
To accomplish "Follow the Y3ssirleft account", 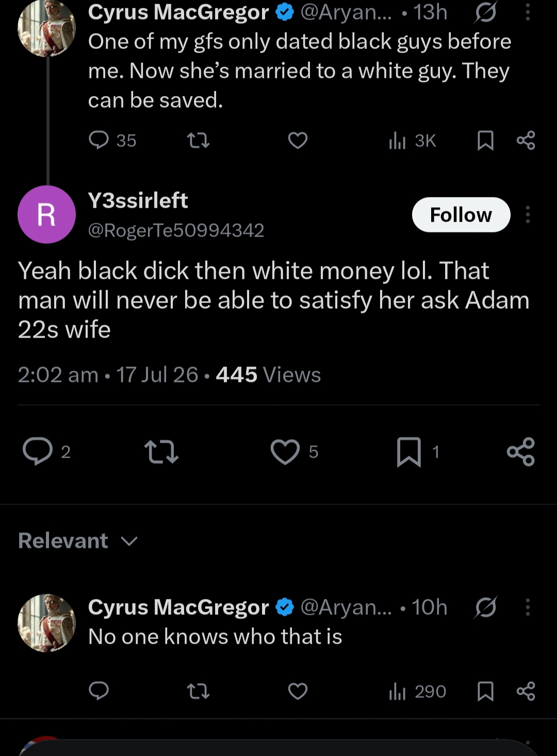I will (x=461, y=214).
